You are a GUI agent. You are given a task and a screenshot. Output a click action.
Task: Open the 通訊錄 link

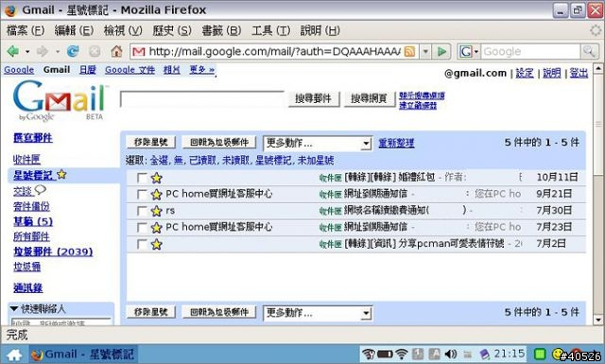[x=27, y=287]
